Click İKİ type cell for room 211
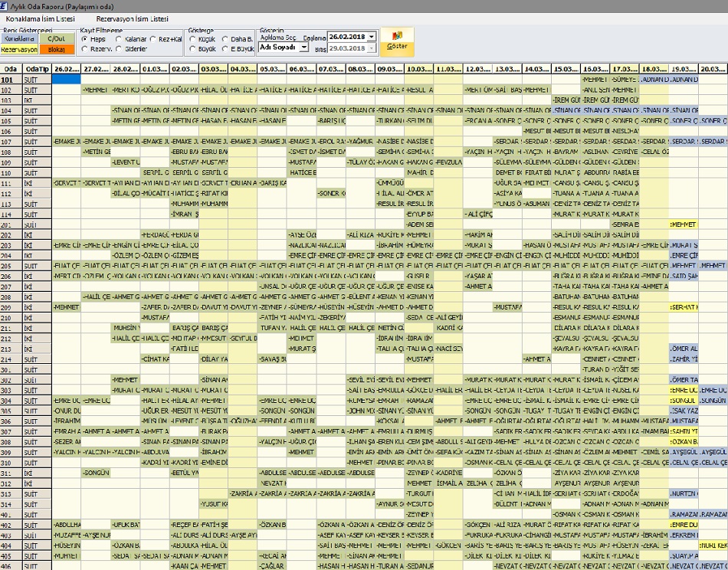The height and width of the screenshot is (570, 728). click(x=37, y=328)
